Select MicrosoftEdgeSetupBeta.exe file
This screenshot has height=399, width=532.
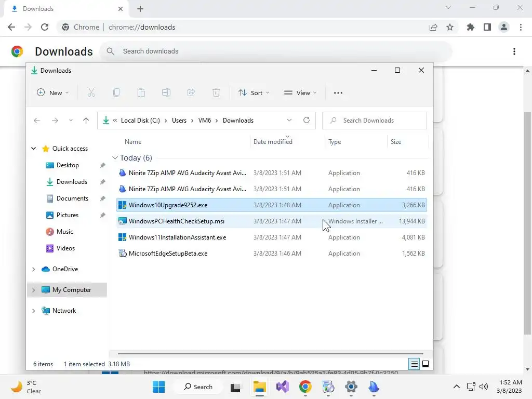271,254
